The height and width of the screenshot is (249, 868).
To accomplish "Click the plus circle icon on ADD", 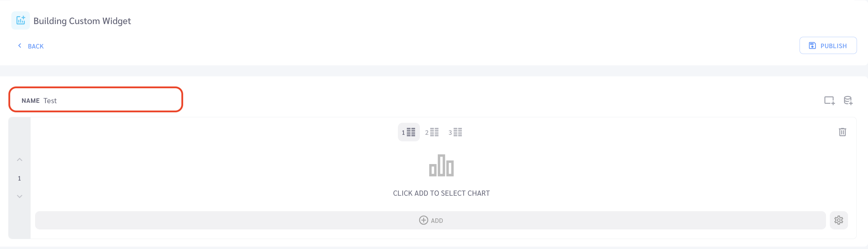I will point(423,220).
